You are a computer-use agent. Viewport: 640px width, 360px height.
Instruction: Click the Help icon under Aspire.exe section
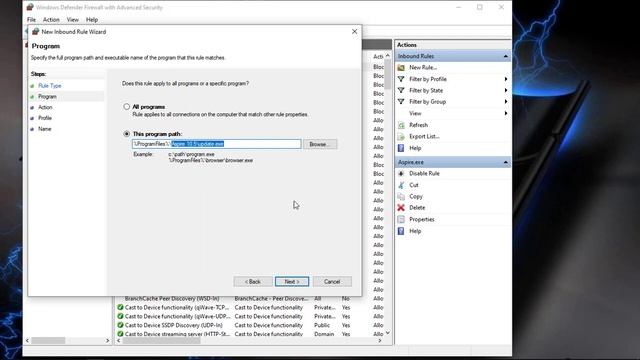tap(401, 231)
